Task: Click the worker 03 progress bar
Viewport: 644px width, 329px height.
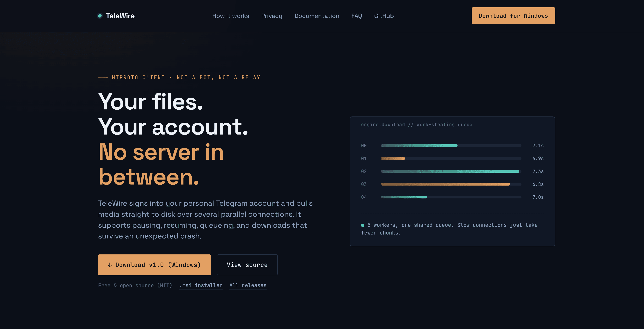Action: coord(451,184)
